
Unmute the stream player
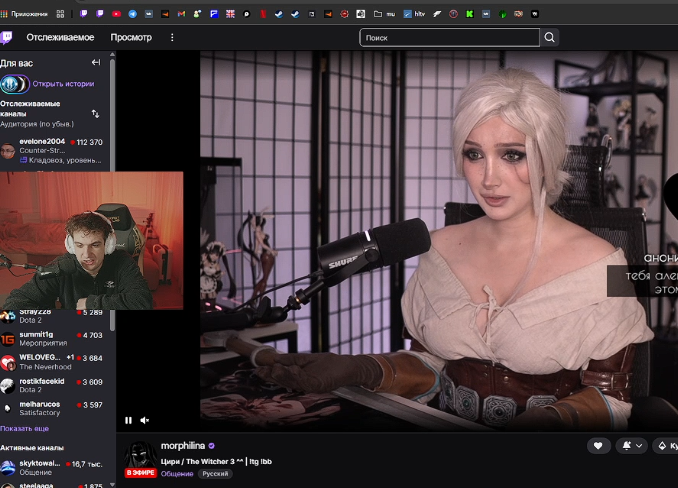(145, 420)
